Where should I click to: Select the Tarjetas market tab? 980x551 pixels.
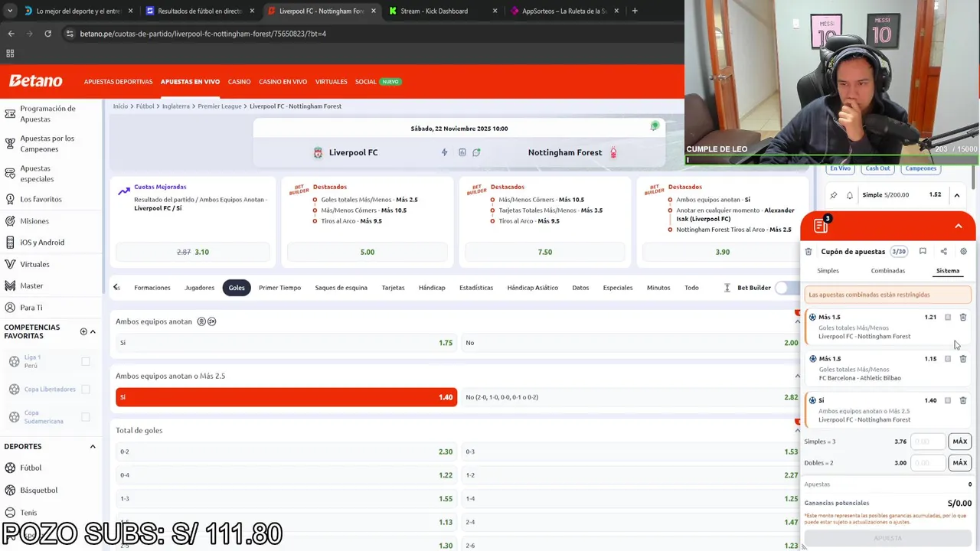393,288
